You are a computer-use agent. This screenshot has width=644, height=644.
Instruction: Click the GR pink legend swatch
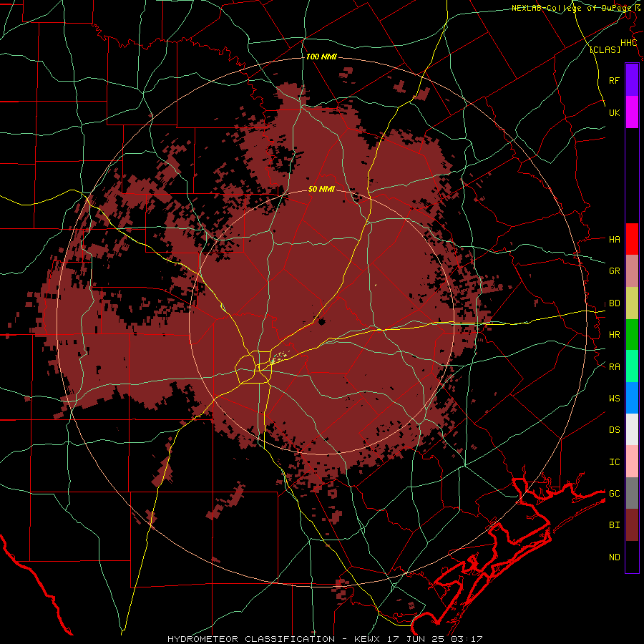click(x=632, y=270)
